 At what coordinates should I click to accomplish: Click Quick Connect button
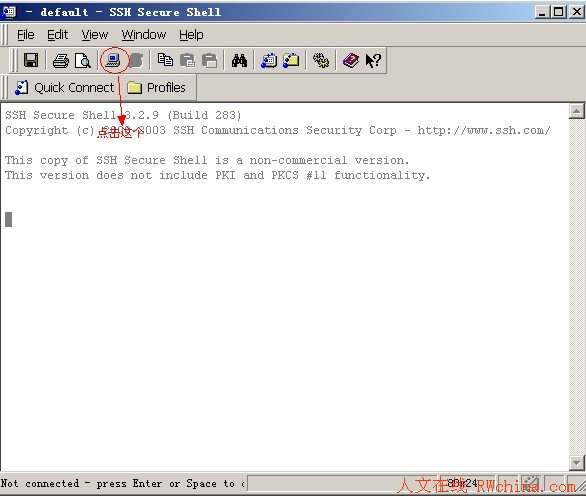tap(64, 87)
